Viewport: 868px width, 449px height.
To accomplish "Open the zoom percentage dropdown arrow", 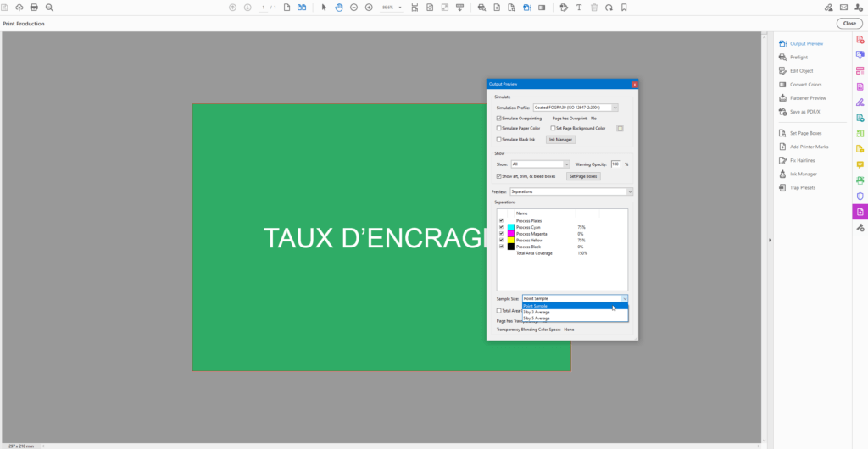I will click(x=400, y=8).
